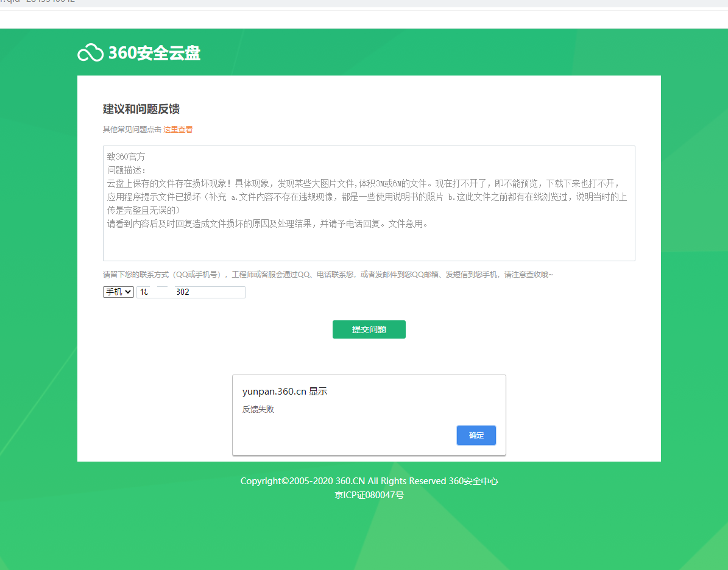Screen dimensions: 728x570
Task: Click the 其他常见问题点击 hint text
Action: pyautogui.click(x=132, y=130)
